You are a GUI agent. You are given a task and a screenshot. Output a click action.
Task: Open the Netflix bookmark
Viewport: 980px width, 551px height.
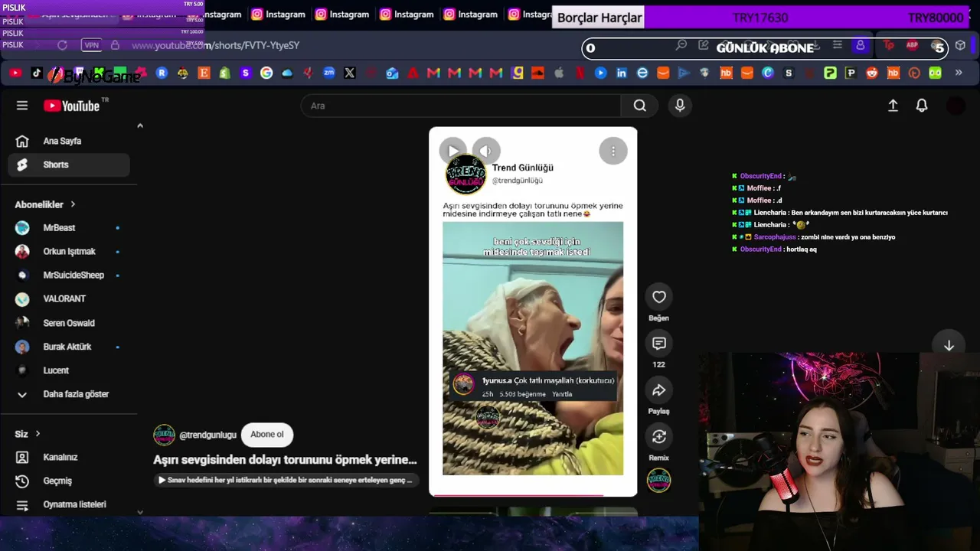point(580,73)
